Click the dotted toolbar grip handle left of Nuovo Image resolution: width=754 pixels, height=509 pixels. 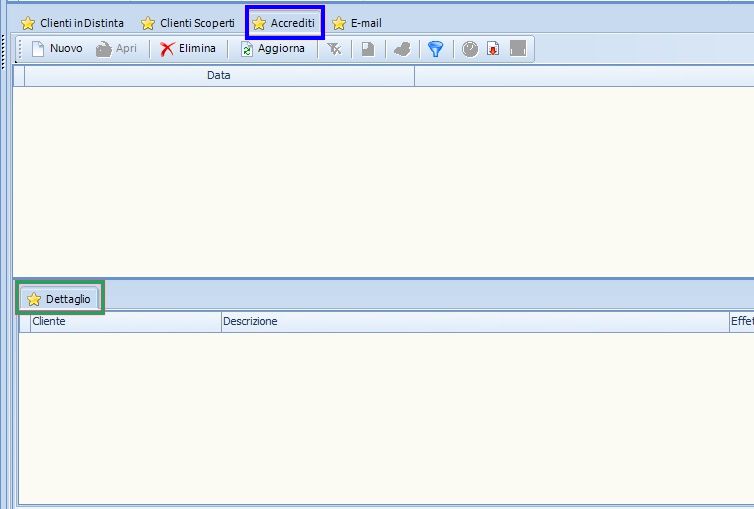click(x=20, y=48)
